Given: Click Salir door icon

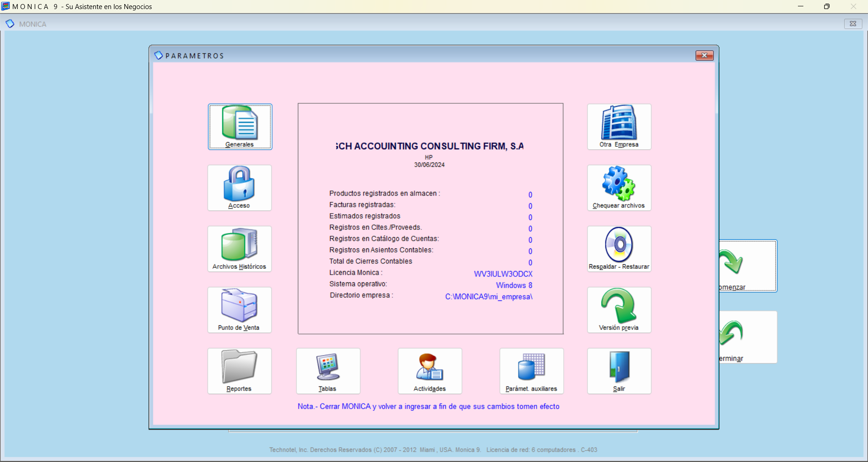Looking at the screenshot, I should pos(619,371).
